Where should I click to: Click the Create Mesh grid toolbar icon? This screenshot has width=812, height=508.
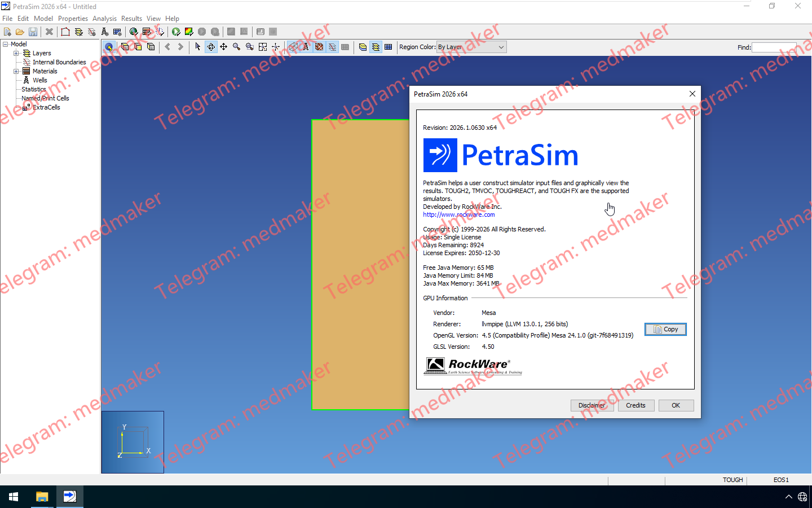coord(117,32)
